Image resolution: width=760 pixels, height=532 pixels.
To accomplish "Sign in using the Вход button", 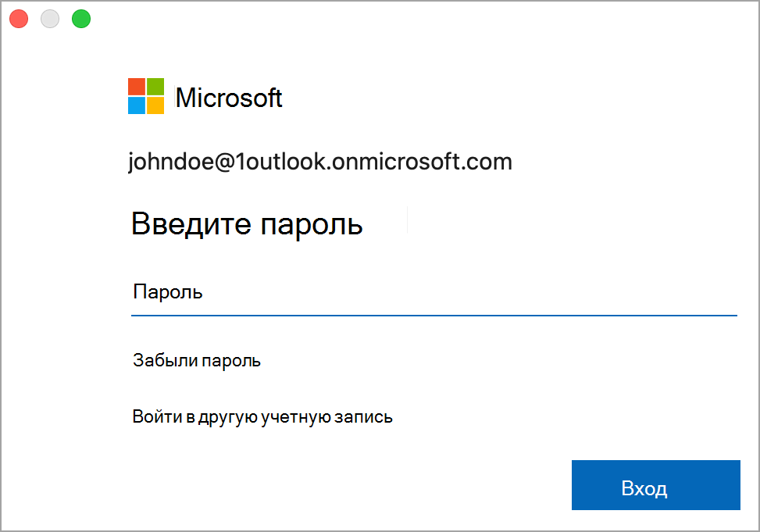I will (656, 485).
